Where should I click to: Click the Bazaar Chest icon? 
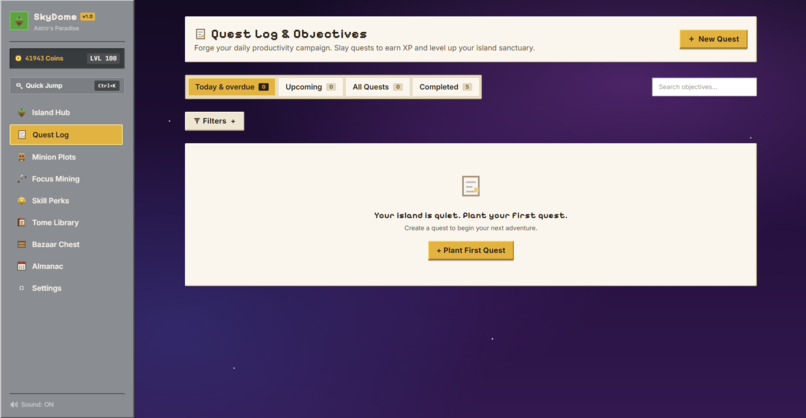pyautogui.click(x=22, y=245)
